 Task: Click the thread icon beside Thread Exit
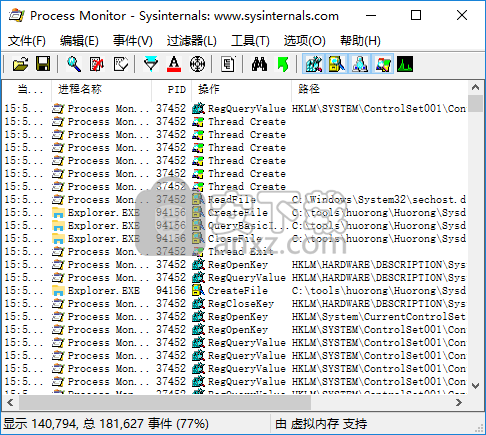198,252
